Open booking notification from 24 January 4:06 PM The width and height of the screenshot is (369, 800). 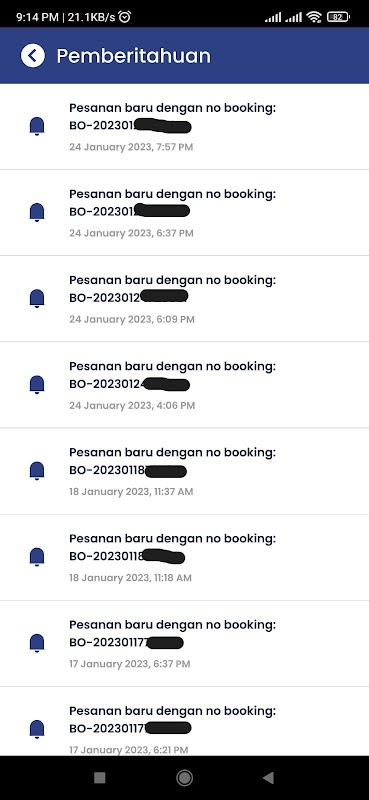coord(184,385)
